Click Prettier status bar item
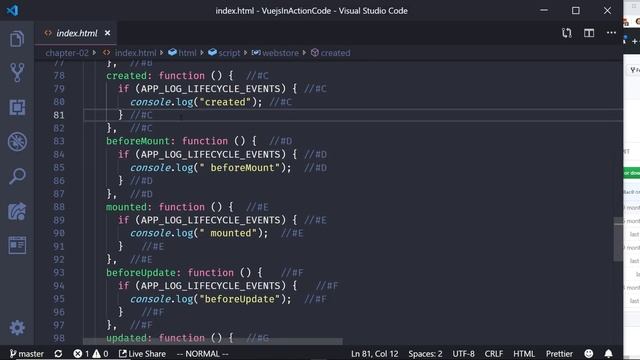Viewport: 640px width, 360px height. click(x=559, y=353)
